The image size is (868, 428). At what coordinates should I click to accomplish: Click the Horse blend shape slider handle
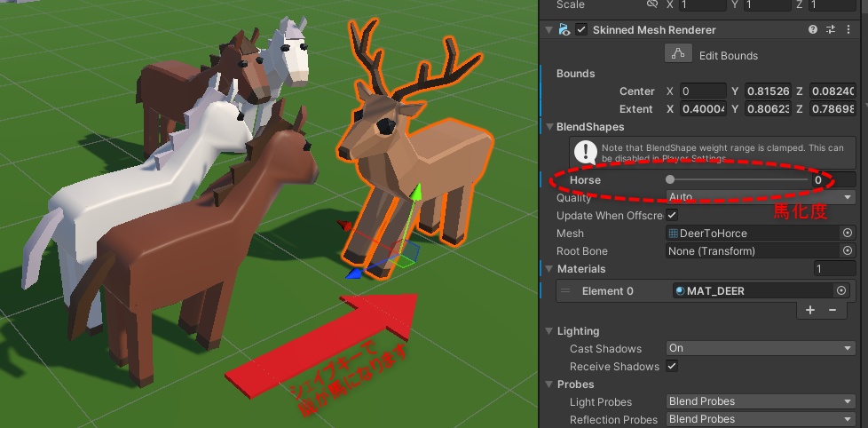pos(670,179)
